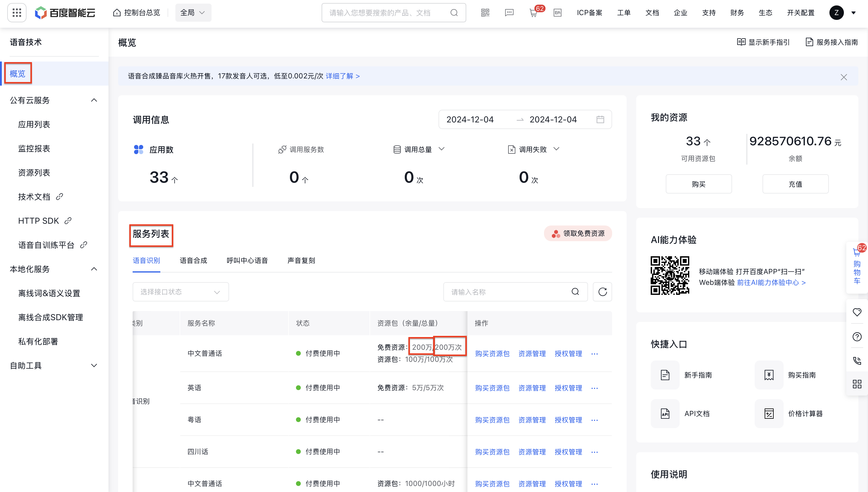Screen dimensions: 868x492
Task: Switch to the 语音合成 tab
Action: [x=193, y=260]
